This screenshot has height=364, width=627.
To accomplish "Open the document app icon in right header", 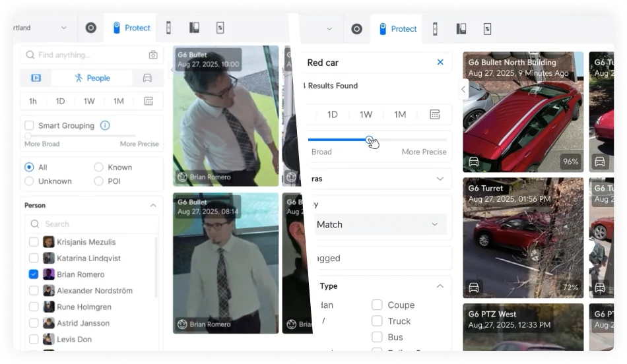I will point(487,29).
